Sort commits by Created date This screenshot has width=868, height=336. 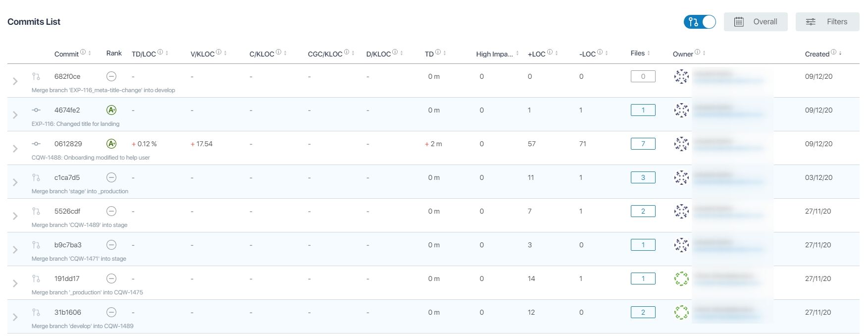tap(840, 54)
